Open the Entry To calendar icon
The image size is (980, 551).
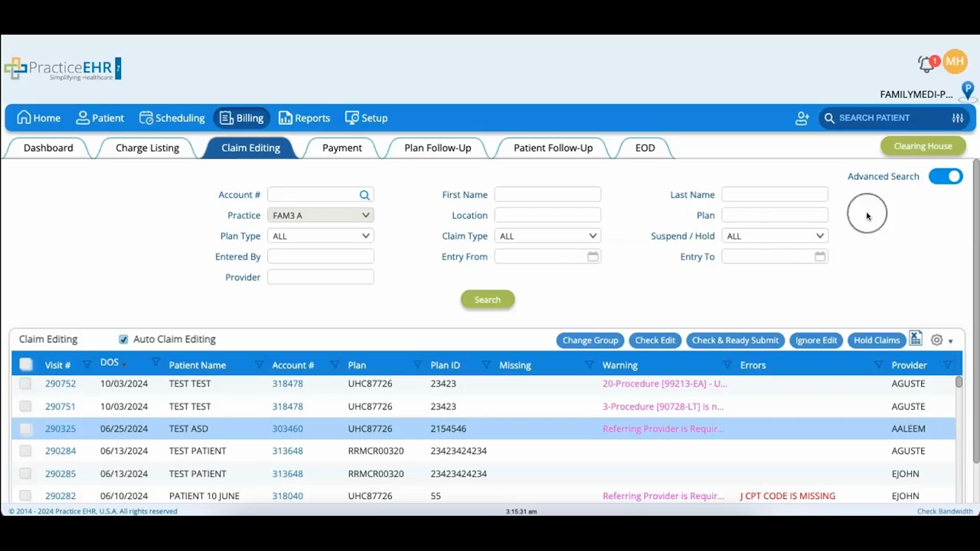820,256
